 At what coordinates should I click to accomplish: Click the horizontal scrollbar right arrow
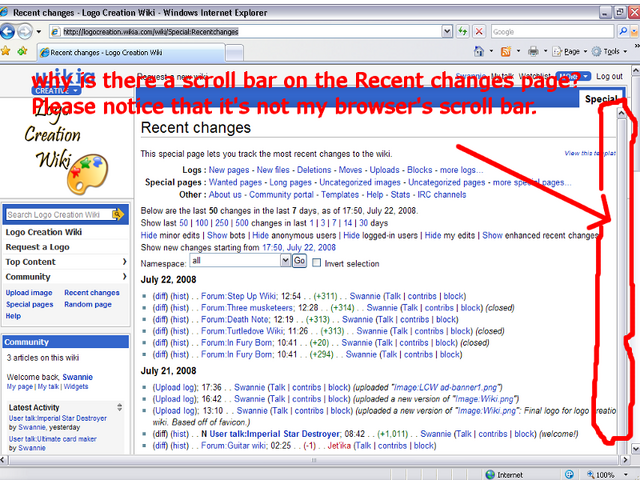tap(625, 460)
